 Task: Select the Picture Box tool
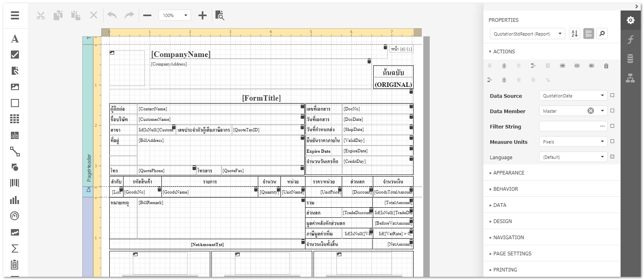(15, 87)
